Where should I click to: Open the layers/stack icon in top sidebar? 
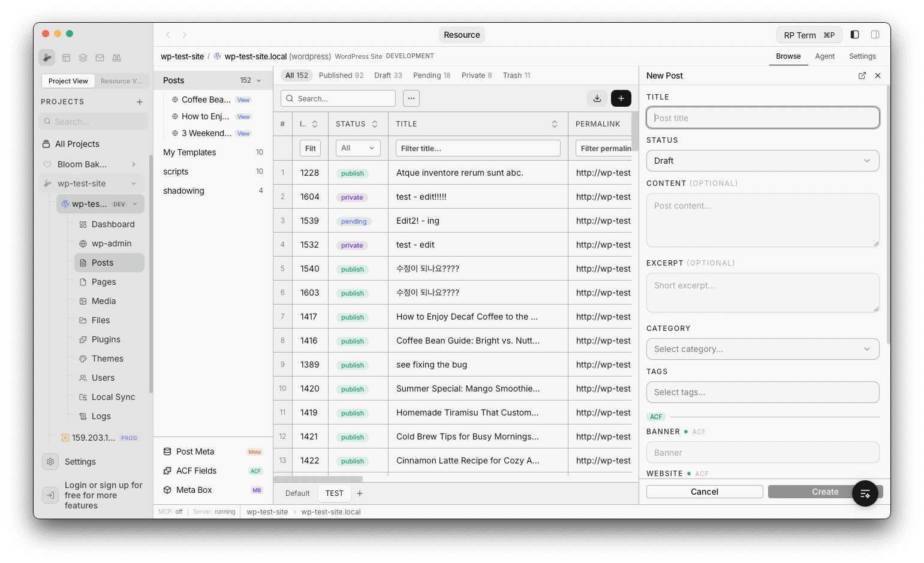pyautogui.click(x=83, y=58)
